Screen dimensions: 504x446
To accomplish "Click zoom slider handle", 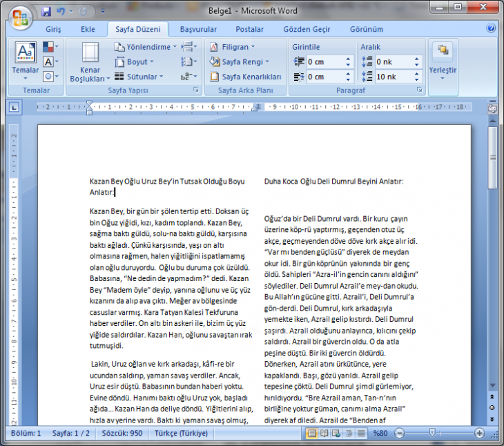I will [x=432, y=432].
